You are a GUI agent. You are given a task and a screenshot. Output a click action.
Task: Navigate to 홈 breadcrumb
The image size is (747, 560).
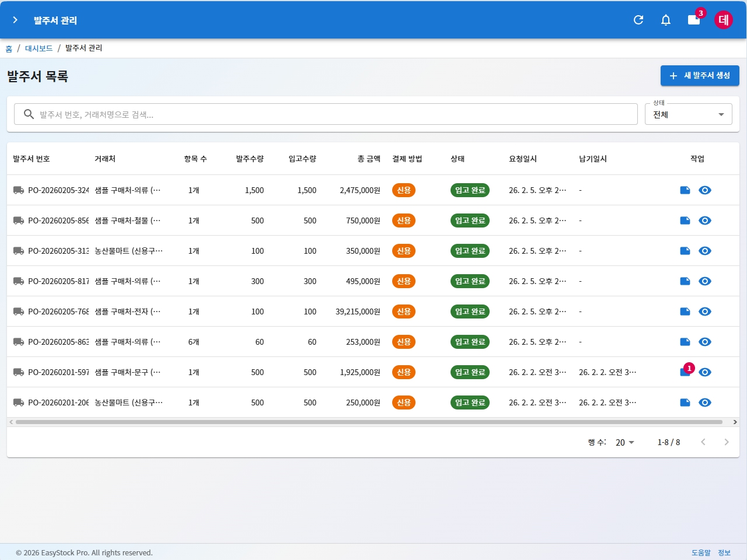[9, 48]
